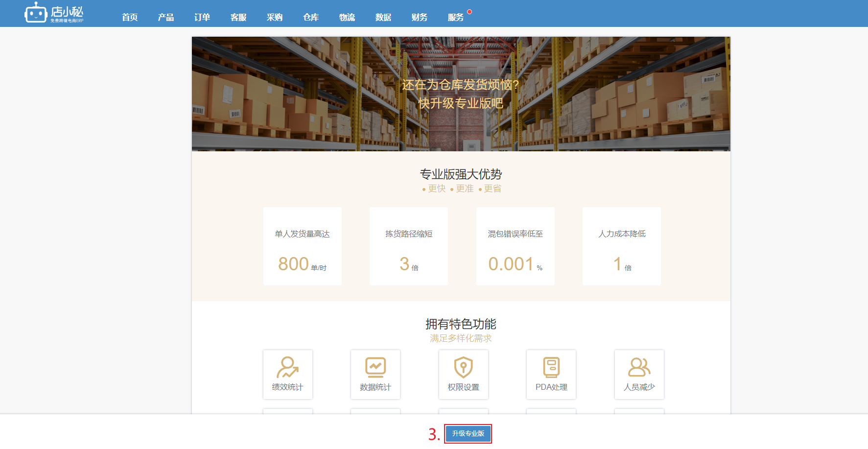This screenshot has width=868, height=449.
Task: Open the 产品 menu
Action: pyautogui.click(x=166, y=17)
